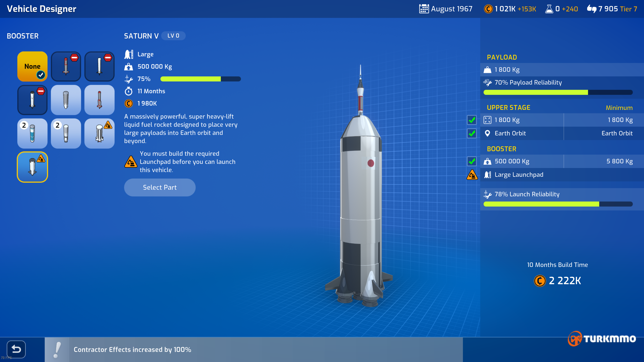The height and width of the screenshot is (362, 644).
Task: Click the weight icon beside 500 000 Kg
Action: click(129, 67)
